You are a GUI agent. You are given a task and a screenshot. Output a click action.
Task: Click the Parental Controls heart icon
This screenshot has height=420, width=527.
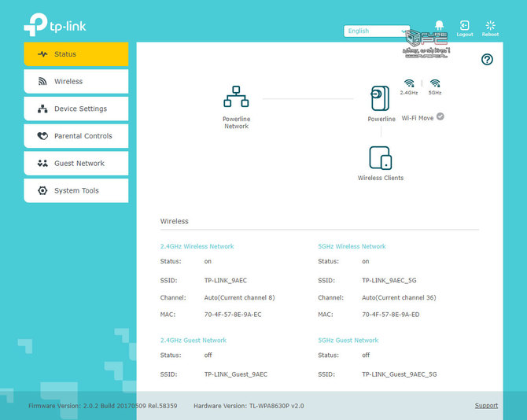coord(42,136)
